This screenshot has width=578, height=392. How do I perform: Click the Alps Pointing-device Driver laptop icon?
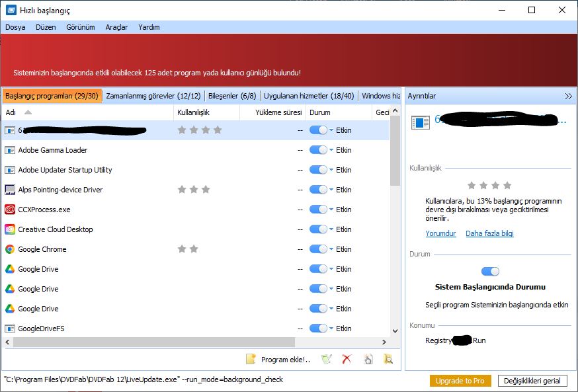tap(9, 190)
